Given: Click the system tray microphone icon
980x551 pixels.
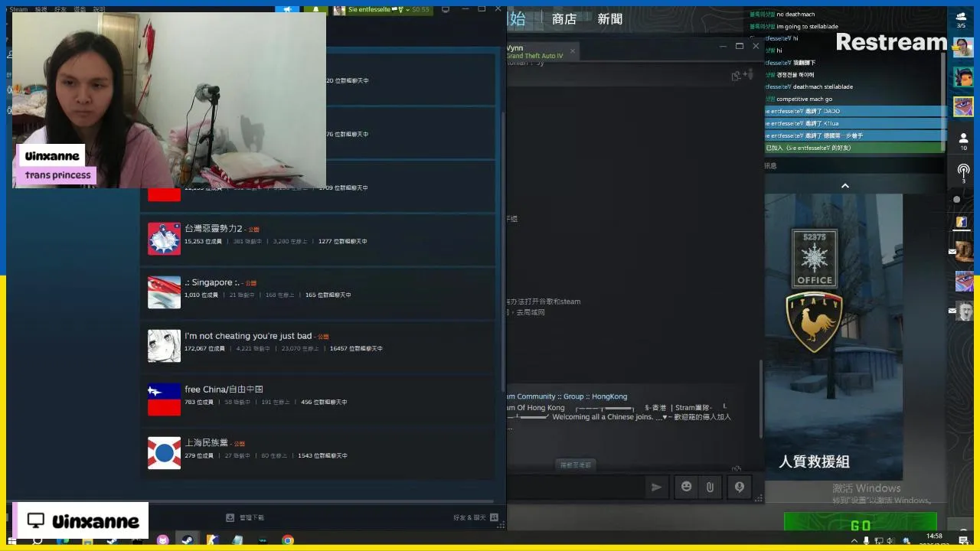Looking at the screenshot, I should tap(866, 540).
